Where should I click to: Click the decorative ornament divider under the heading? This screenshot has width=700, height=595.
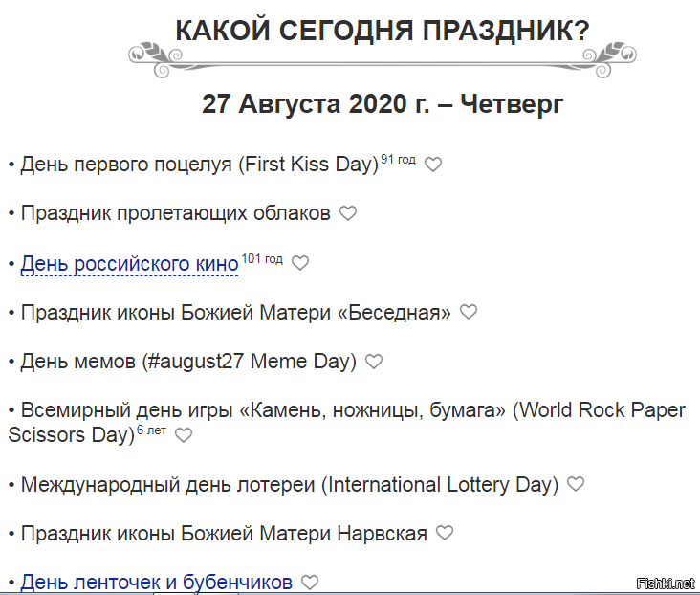pos(383,56)
